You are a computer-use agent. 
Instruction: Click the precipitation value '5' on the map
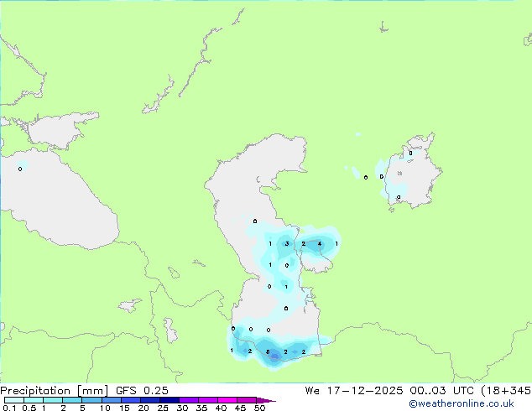(268, 352)
